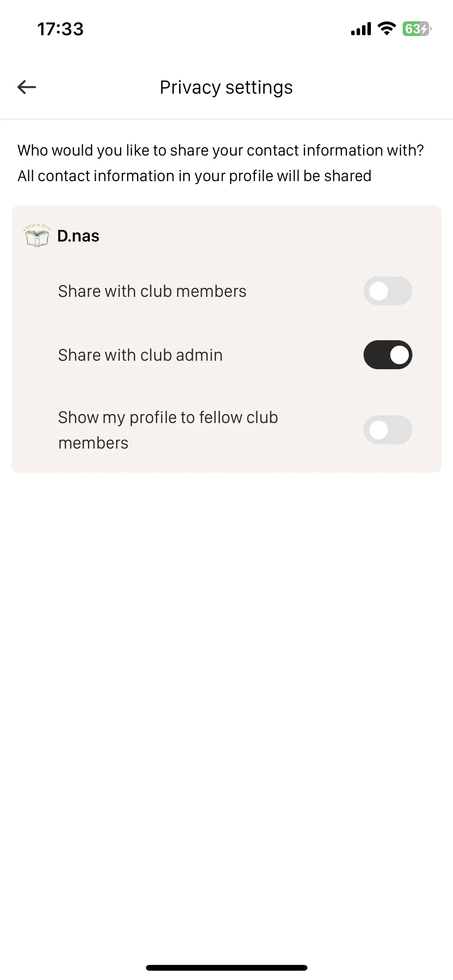Click the white knob of the admin switch
This screenshot has height=980, width=453.
click(399, 355)
